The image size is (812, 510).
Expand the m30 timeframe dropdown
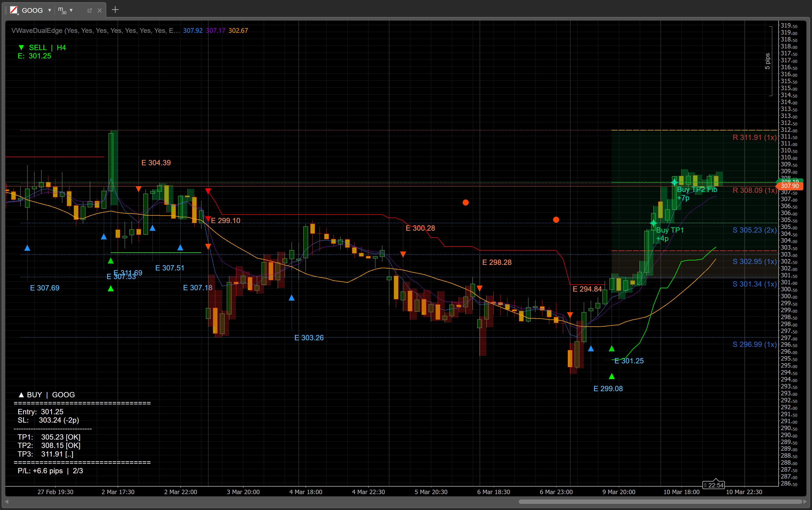pyautogui.click(x=71, y=11)
